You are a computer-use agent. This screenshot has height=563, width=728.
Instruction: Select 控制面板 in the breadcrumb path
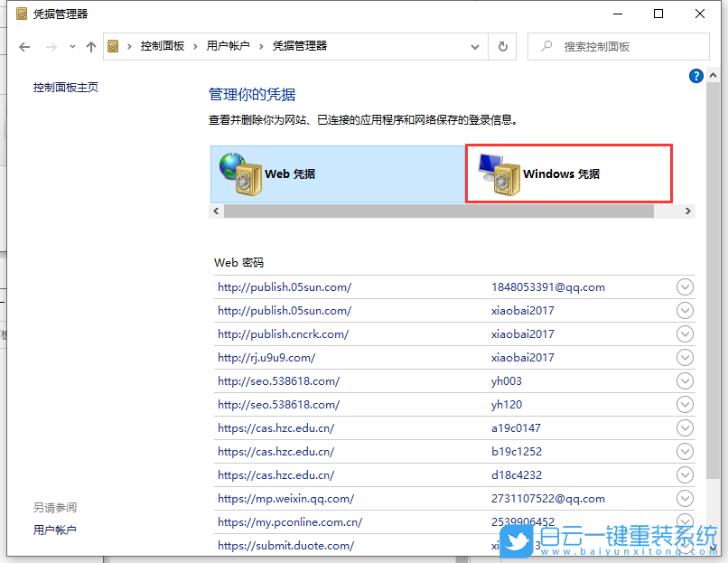point(163,45)
